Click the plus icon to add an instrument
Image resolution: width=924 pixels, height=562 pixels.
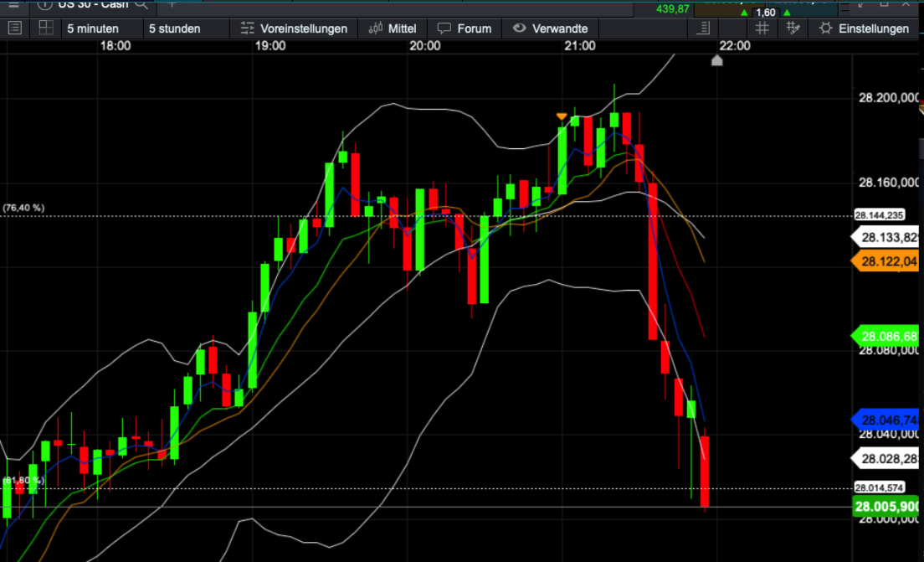pos(171,5)
